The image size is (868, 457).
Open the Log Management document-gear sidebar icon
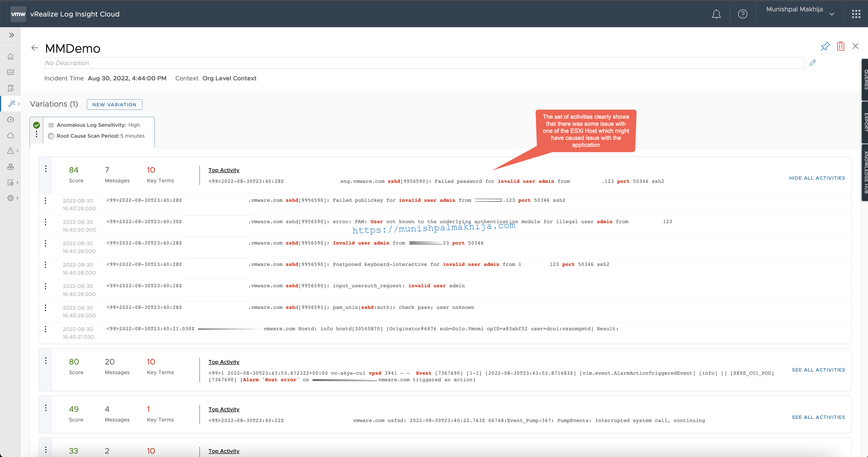pyautogui.click(x=11, y=182)
